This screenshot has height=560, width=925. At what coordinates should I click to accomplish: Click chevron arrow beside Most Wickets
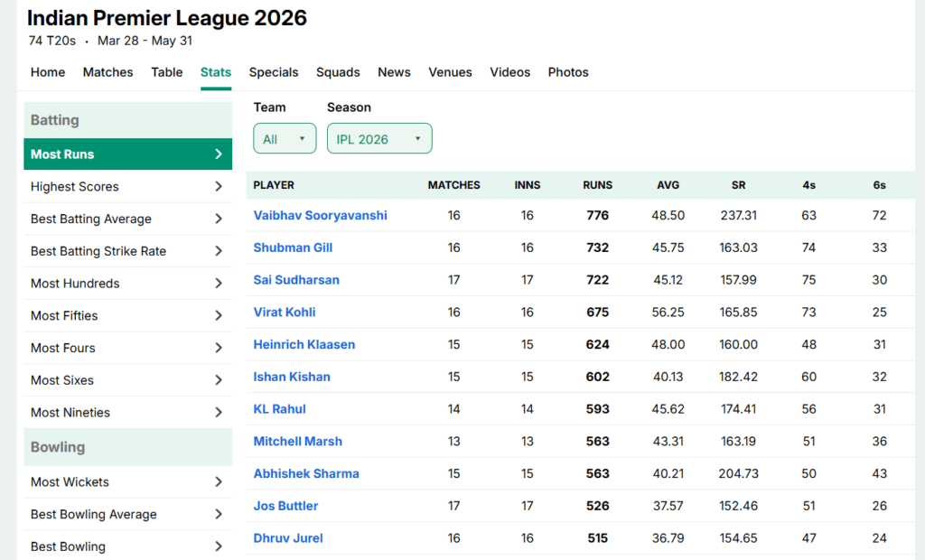[219, 482]
